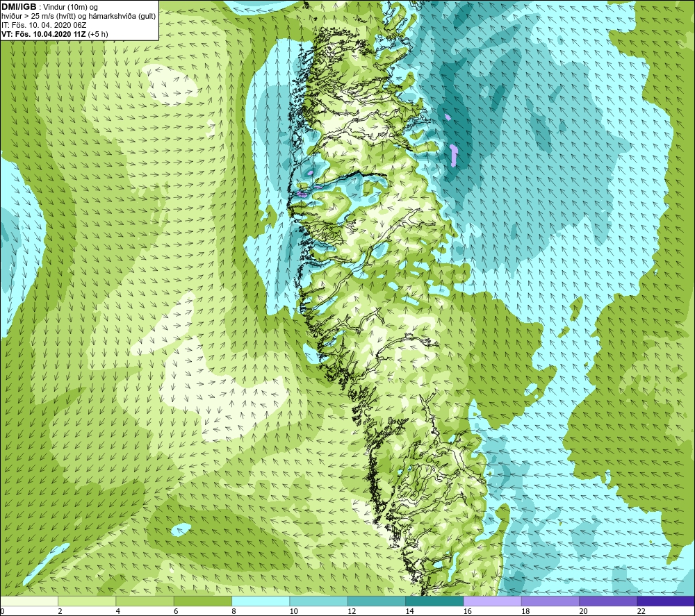Click the legend scale label '14'
The width and height of the screenshot is (695, 616).
409,611
